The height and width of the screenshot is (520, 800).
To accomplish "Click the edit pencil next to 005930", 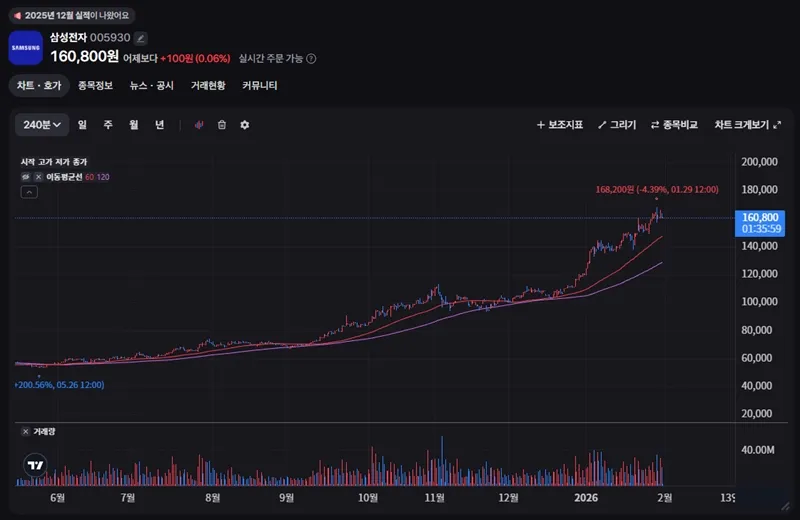I will click(x=141, y=38).
